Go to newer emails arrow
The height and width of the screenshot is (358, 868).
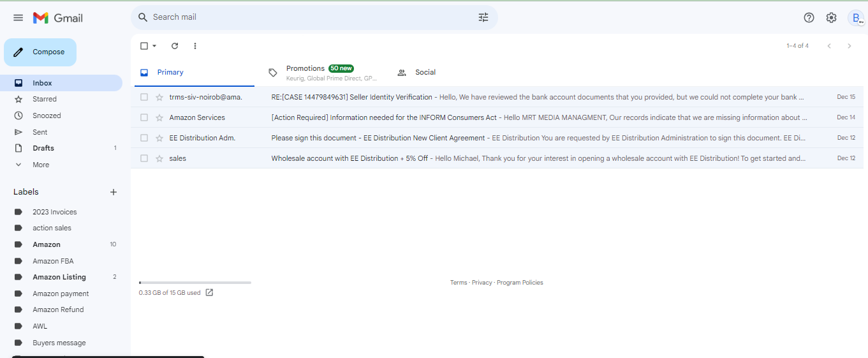[x=829, y=46]
